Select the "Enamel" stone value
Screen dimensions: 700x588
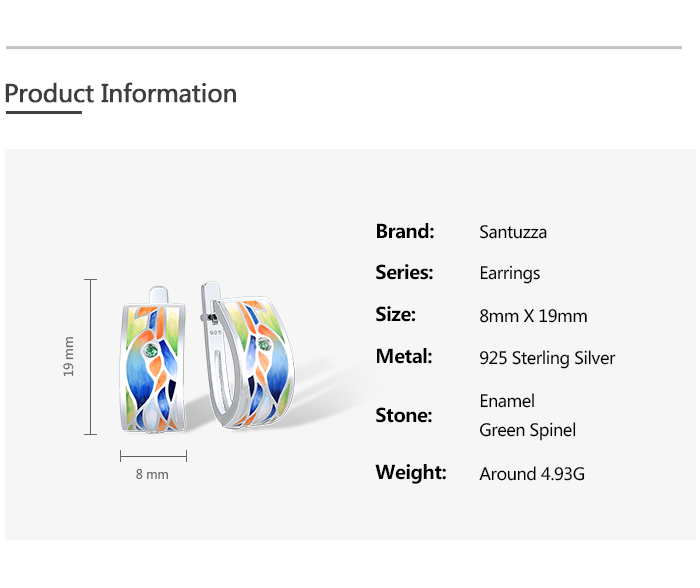coord(507,401)
